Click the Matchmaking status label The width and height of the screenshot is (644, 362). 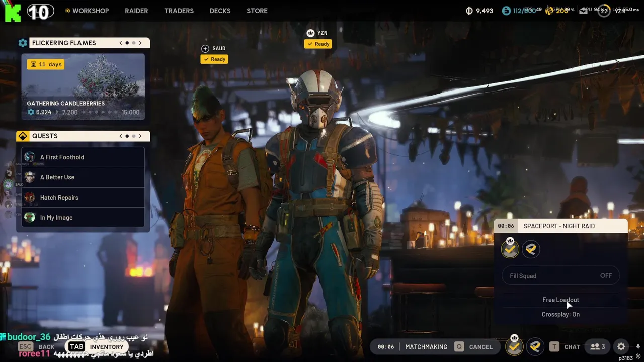coord(426,347)
